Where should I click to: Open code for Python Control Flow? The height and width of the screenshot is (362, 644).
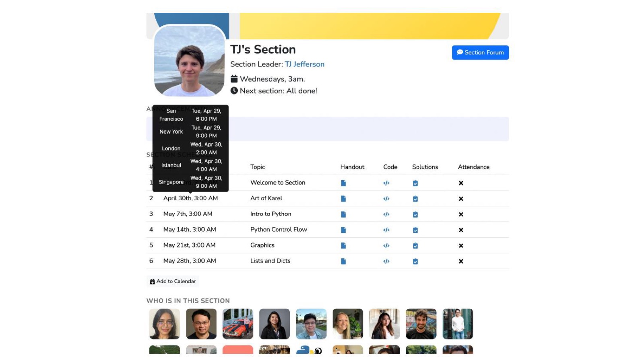pyautogui.click(x=386, y=230)
